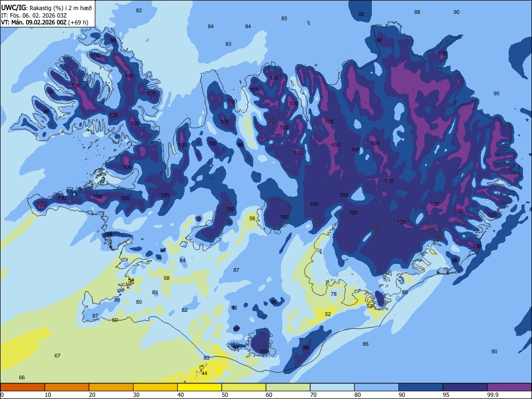
Task: Click the humidity value 66 over the southwest ocean
Action: coord(22,378)
